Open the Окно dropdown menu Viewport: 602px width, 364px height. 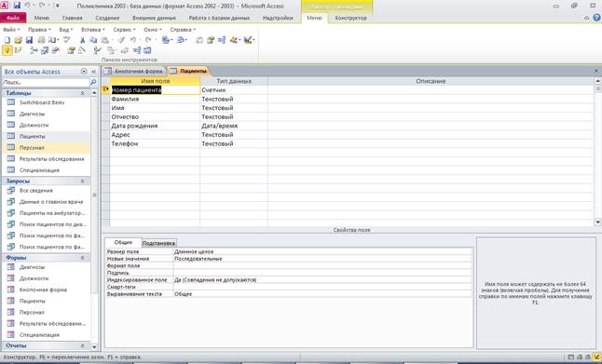(x=153, y=30)
